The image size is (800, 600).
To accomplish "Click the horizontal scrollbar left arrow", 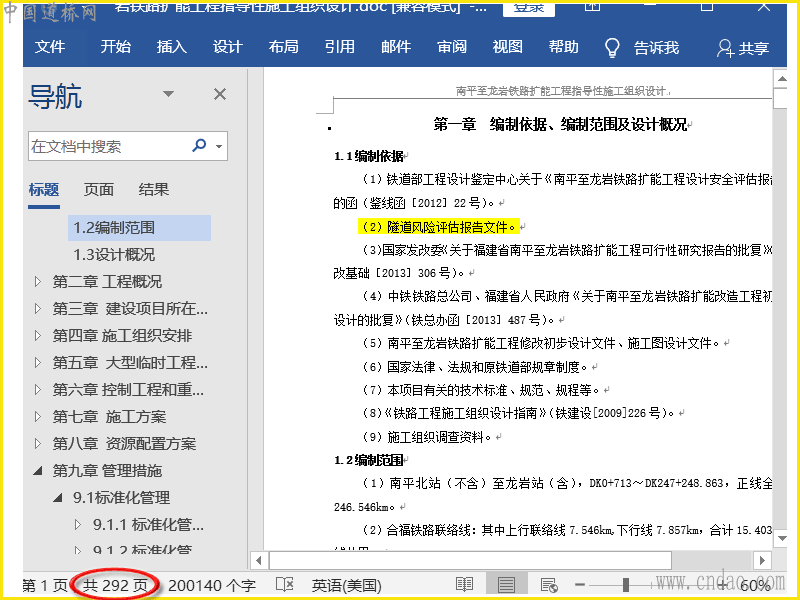I will click(259, 560).
